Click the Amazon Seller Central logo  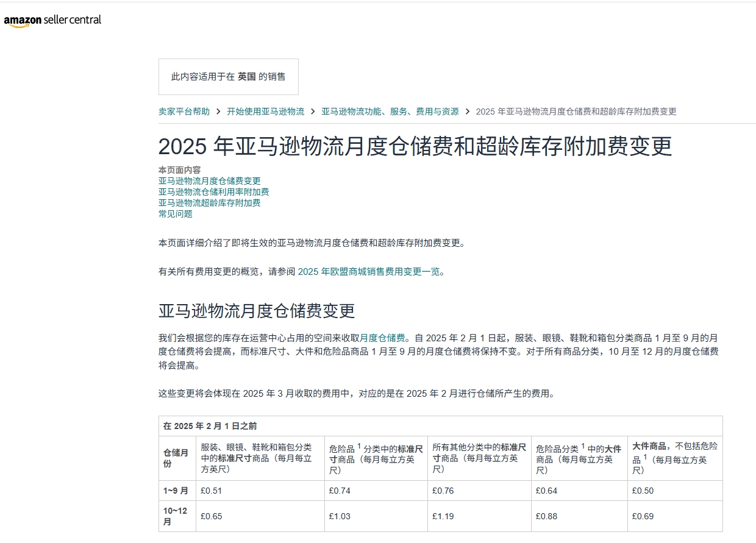tap(52, 20)
